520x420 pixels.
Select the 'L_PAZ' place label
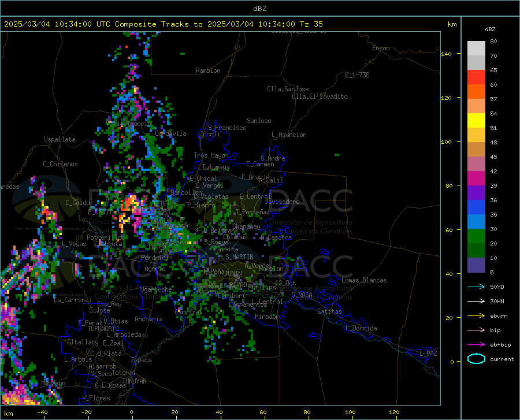tap(428, 354)
